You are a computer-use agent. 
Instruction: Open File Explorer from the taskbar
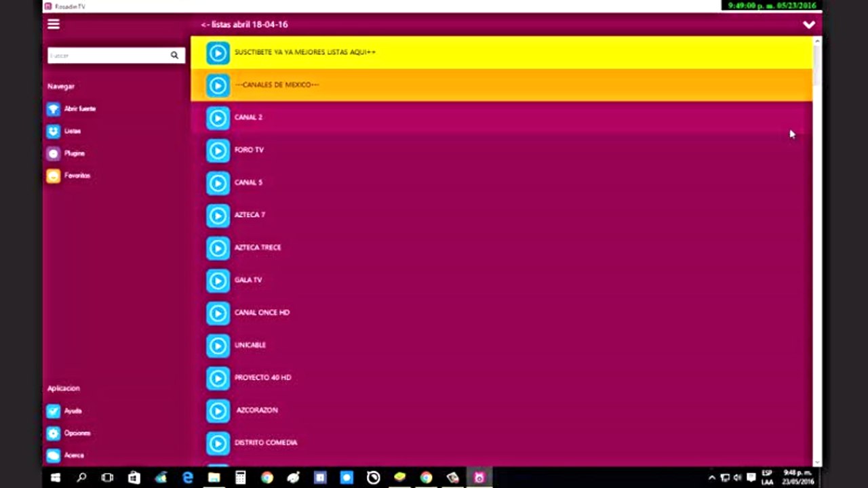[214, 478]
